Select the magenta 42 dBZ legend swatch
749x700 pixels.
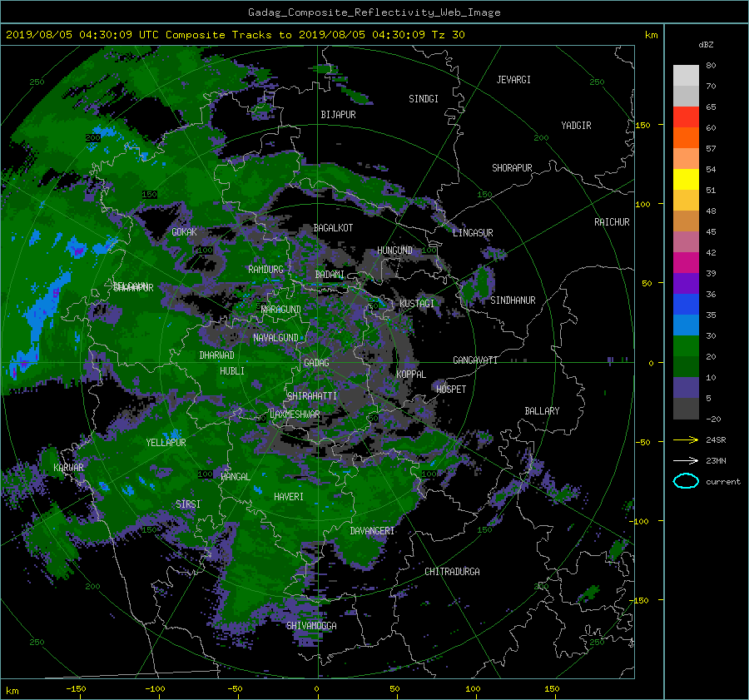click(x=686, y=262)
